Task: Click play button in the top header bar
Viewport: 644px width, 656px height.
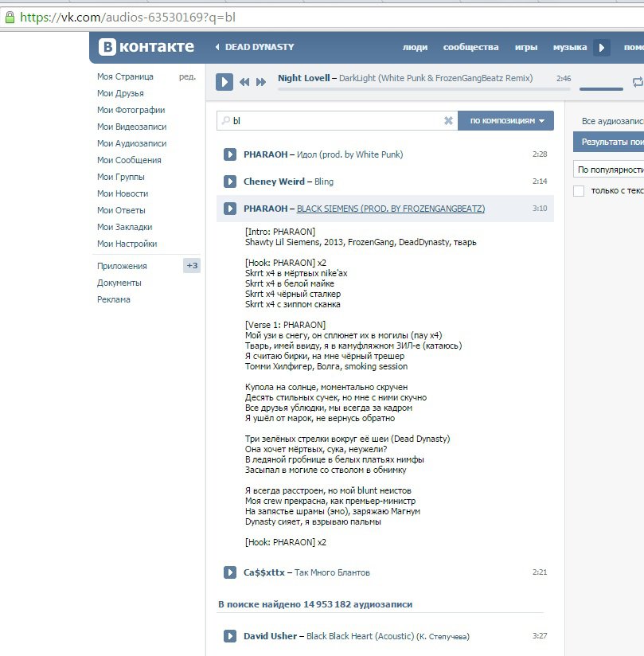Action: 601,47
